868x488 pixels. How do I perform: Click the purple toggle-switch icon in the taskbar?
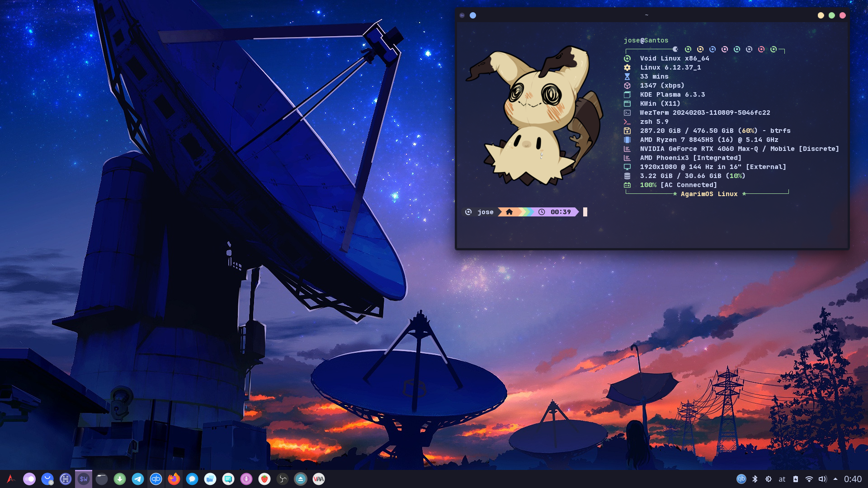click(29, 479)
